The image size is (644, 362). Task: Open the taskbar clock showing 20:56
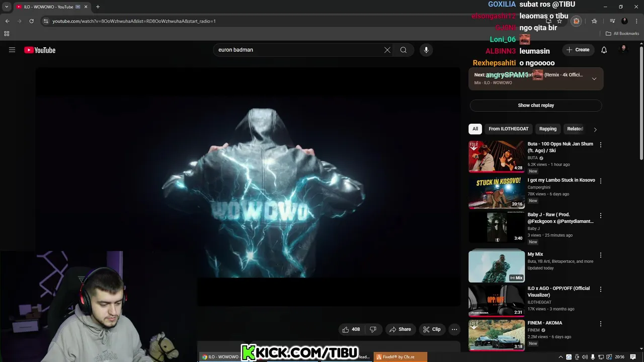(620, 357)
